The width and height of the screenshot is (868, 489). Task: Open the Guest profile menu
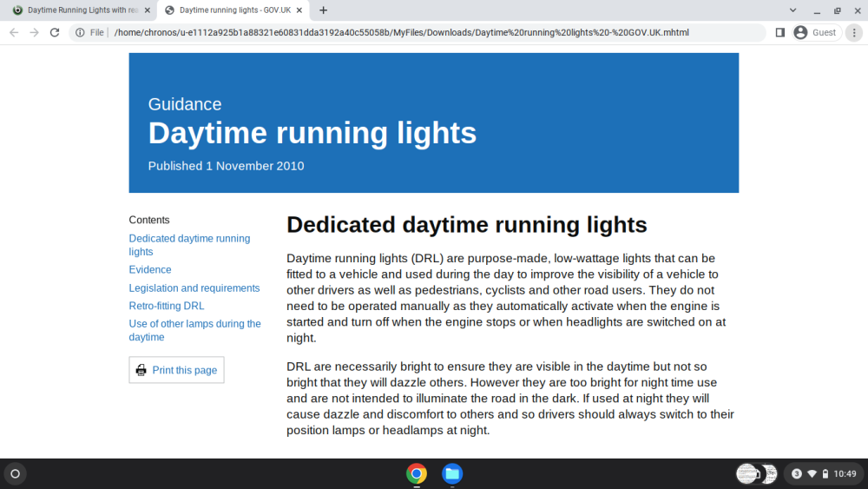(x=817, y=33)
